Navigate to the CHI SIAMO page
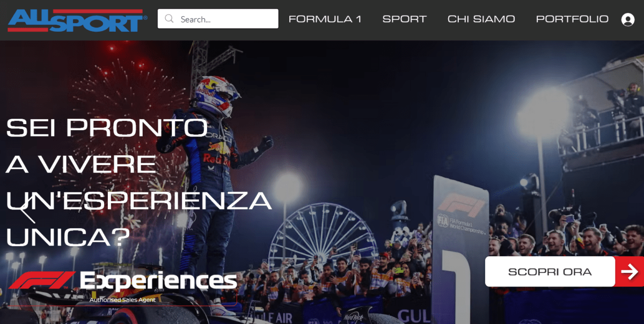 pos(481,19)
